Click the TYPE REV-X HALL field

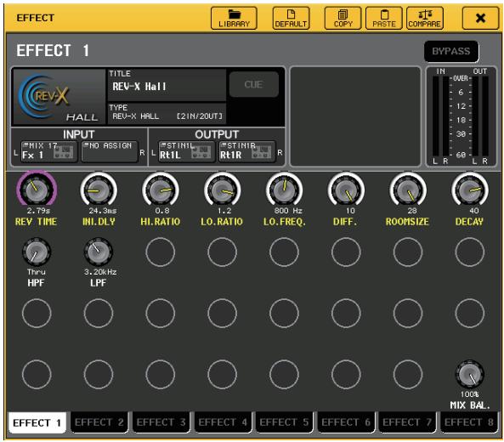[167, 113]
